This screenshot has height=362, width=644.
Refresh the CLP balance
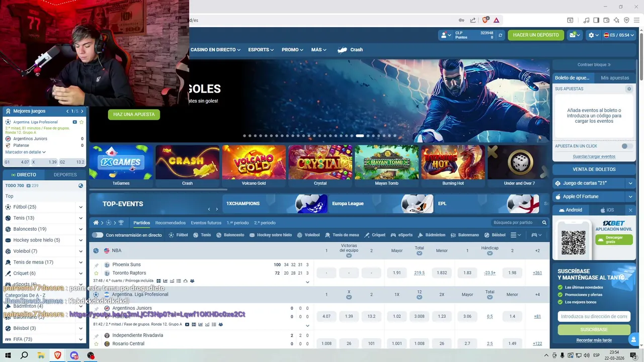coord(500,35)
